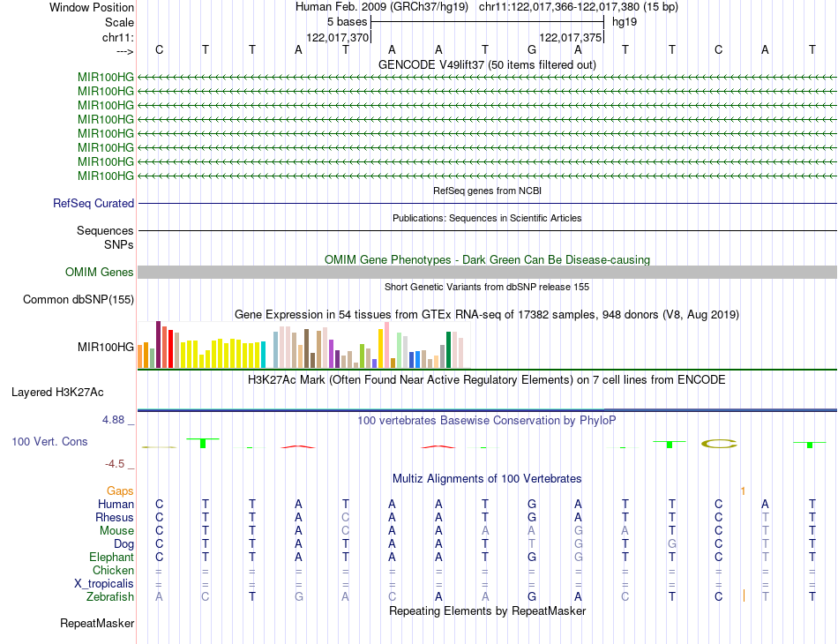The height and width of the screenshot is (644, 838).
Task: Click the RepeatMasker track label
Action: click(97, 623)
